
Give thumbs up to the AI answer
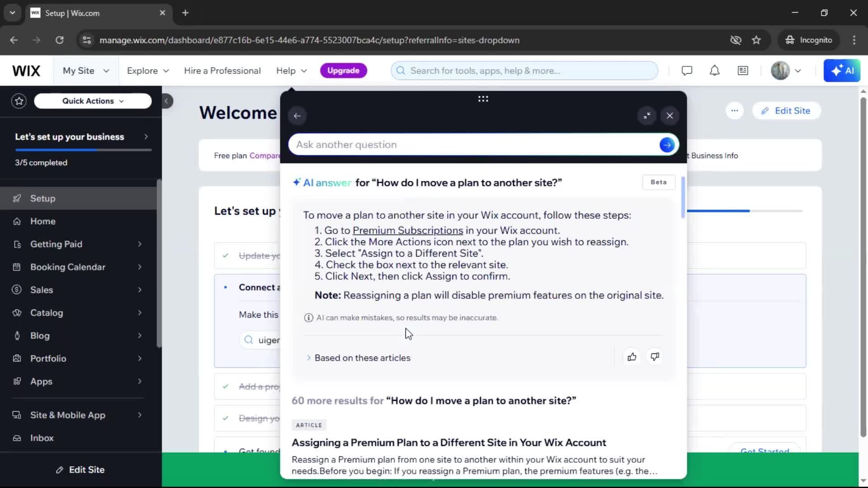632,357
